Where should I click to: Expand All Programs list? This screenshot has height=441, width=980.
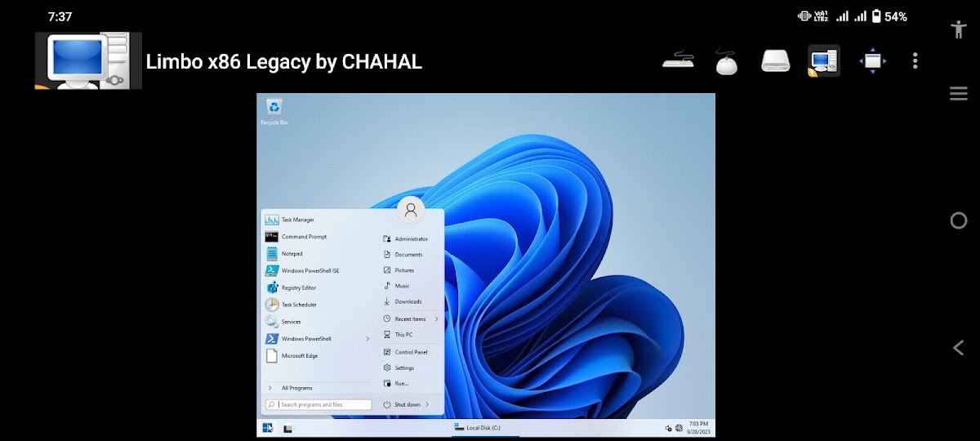pyautogui.click(x=296, y=388)
